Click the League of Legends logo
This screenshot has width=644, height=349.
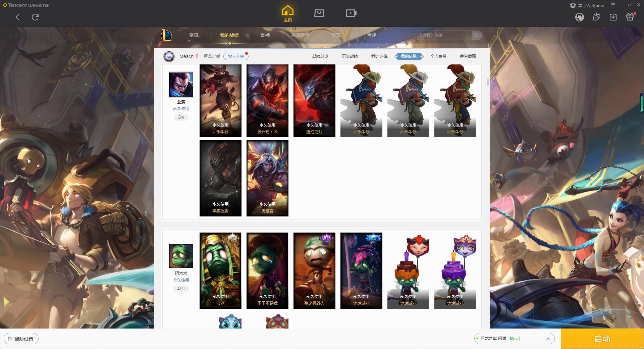pyautogui.click(x=166, y=35)
